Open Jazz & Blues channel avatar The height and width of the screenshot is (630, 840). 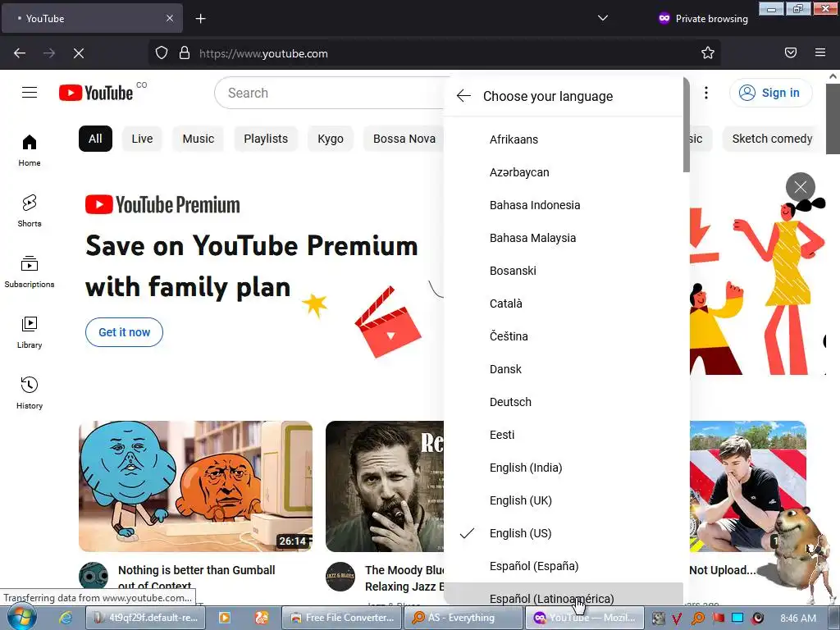[x=340, y=577]
